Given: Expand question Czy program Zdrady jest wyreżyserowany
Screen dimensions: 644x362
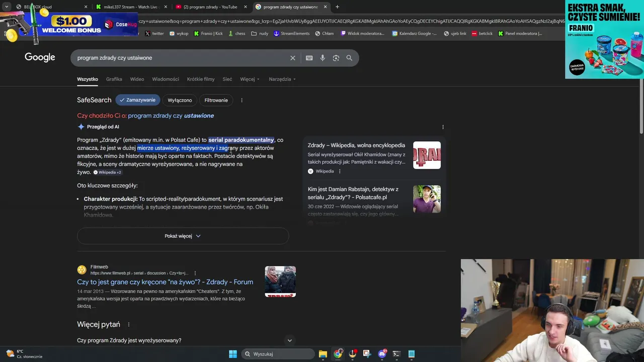Looking at the screenshot, I should click(185, 340).
